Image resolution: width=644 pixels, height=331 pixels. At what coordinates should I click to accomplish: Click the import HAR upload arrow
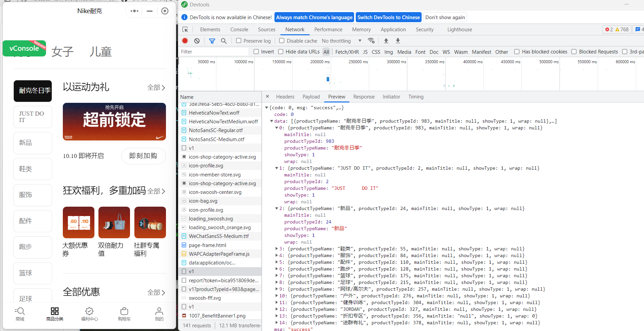pyautogui.click(x=386, y=41)
